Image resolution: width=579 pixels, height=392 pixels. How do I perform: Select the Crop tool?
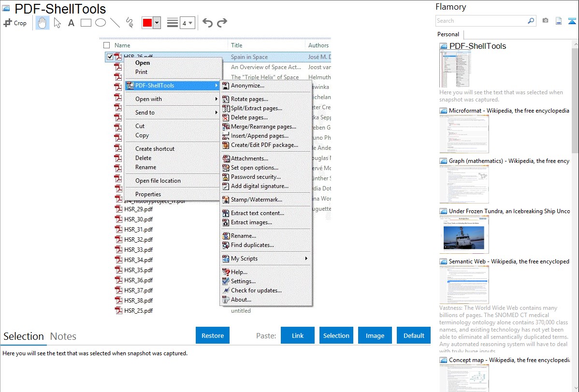[x=15, y=23]
